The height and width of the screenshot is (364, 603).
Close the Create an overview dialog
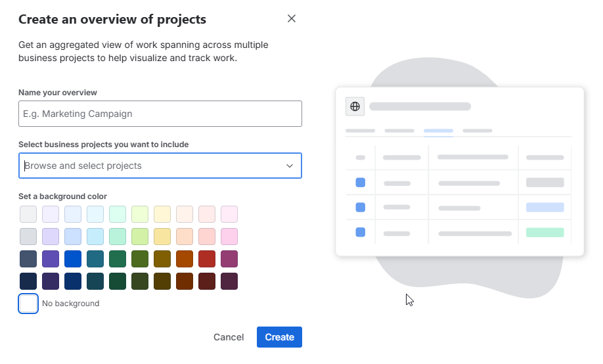292,18
